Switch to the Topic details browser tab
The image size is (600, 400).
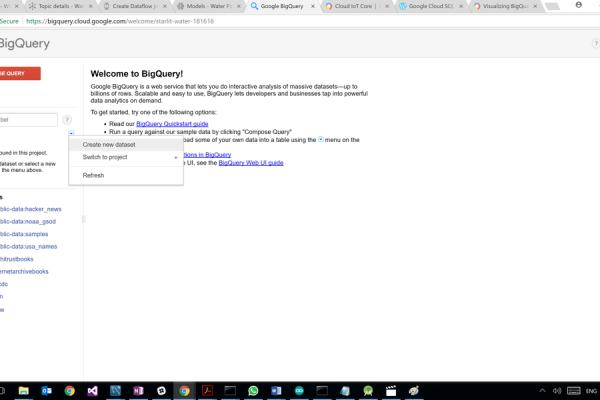tap(60, 6)
